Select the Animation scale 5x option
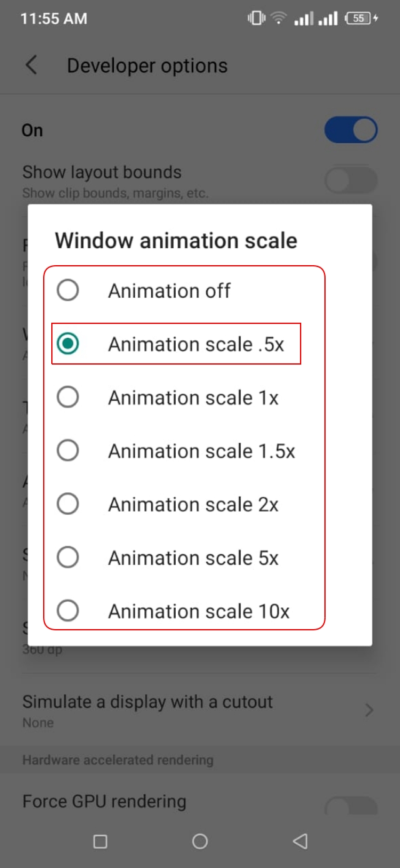 point(67,557)
